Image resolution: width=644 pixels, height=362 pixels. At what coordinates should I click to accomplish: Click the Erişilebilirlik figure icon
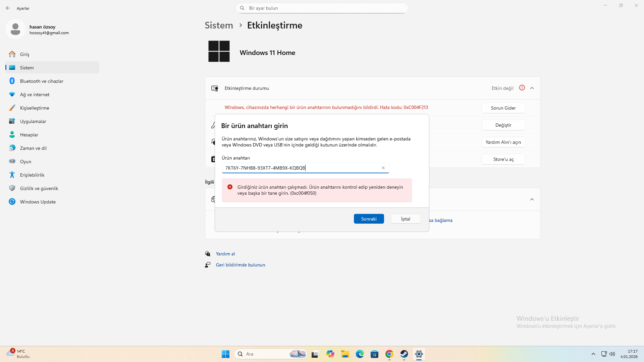pyautogui.click(x=12, y=175)
